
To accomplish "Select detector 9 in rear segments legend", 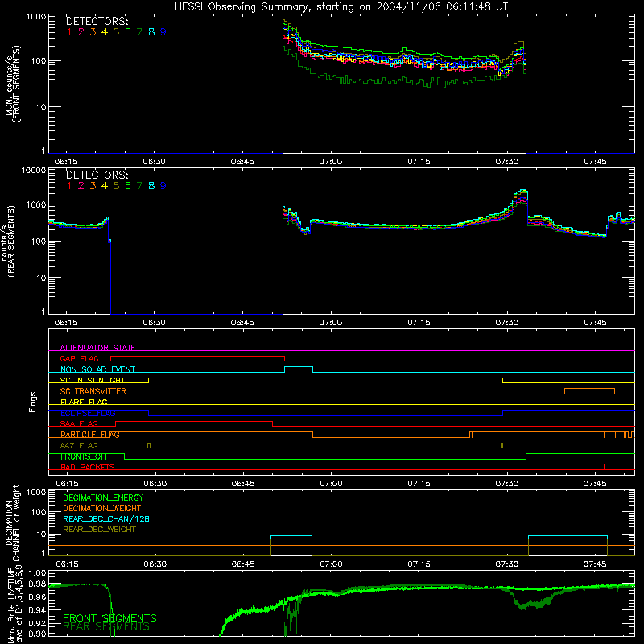I will click(163, 186).
